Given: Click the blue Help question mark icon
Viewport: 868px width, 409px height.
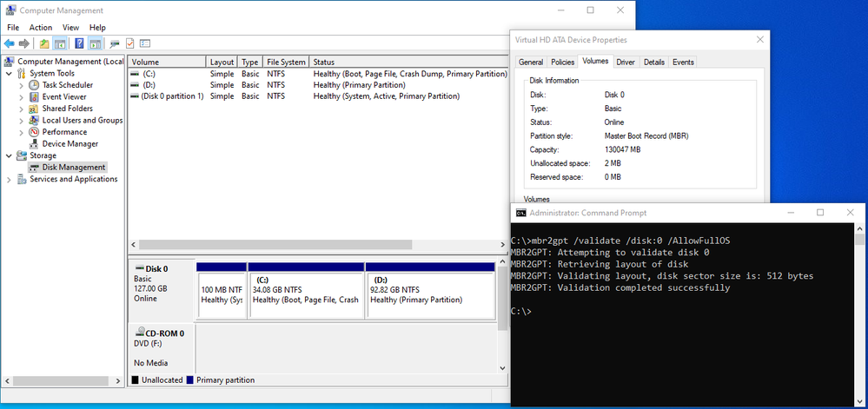Looking at the screenshot, I should pos(79,43).
